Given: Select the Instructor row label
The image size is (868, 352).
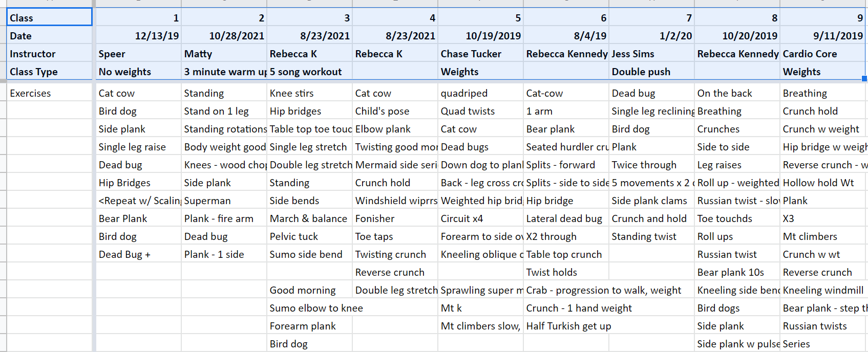Looking at the screenshot, I should [49, 54].
